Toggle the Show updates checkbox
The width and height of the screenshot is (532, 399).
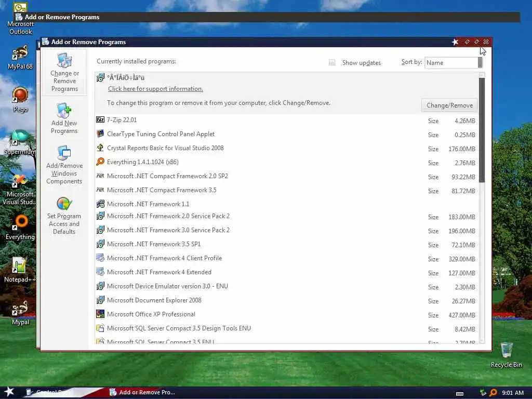coord(332,62)
